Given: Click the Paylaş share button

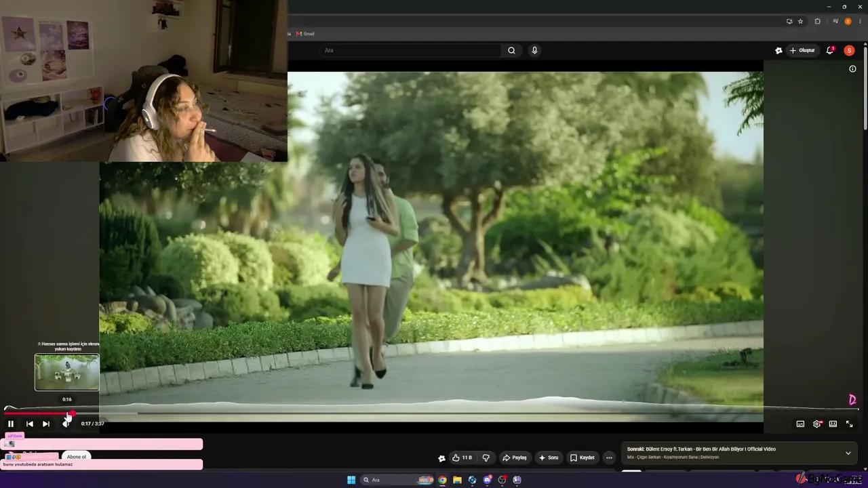Looking at the screenshot, I should point(515,457).
